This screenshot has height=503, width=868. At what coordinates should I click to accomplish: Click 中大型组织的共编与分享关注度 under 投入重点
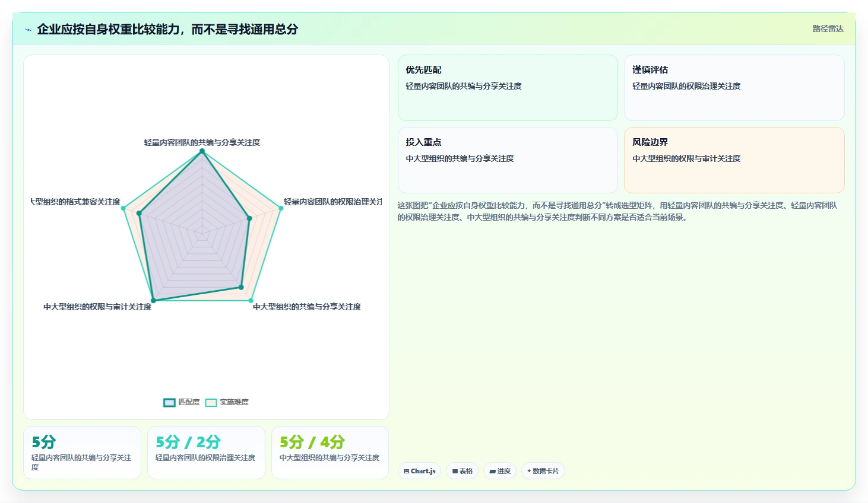(460, 158)
